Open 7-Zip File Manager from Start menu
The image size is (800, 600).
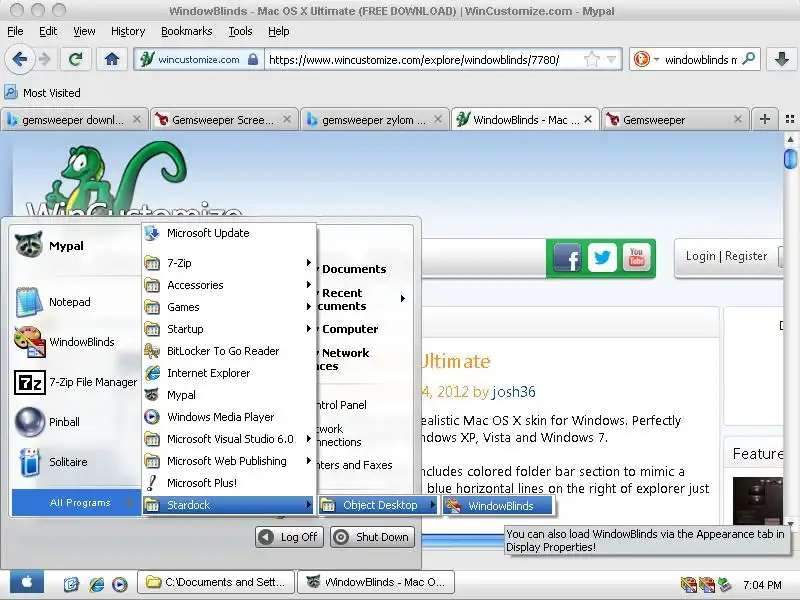(76, 382)
